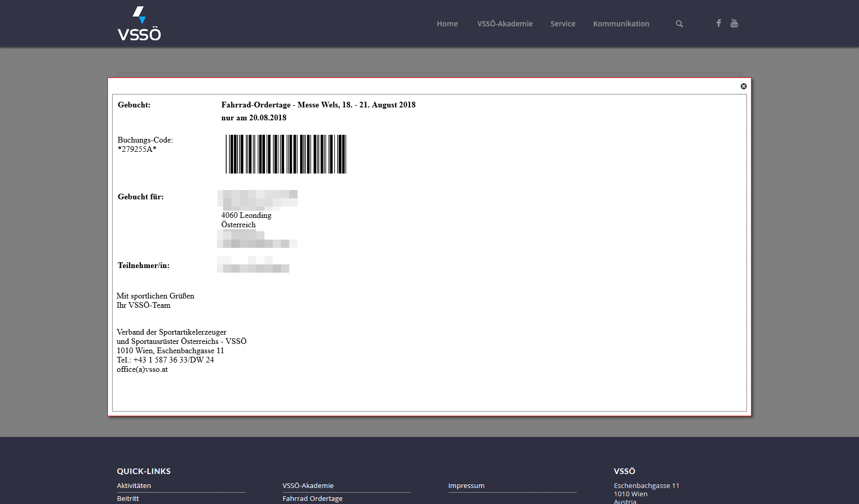This screenshot has height=504, width=859.
Task: Click the office(a)vsso.at email text
Action: tap(142, 369)
